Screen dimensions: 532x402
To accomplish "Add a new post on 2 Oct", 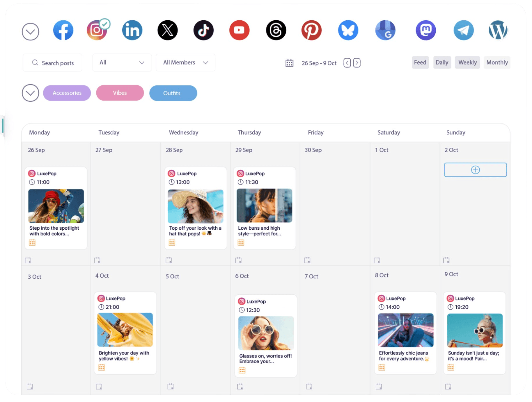I will point(475,170).
